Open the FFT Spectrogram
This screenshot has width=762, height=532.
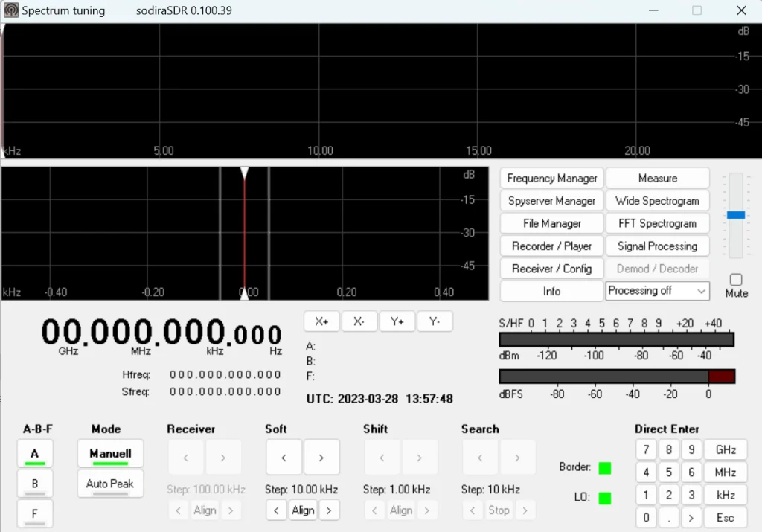[658, 223]
